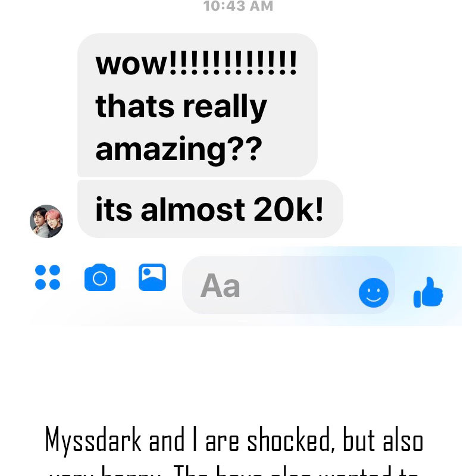
Task: Click the "Aa" placeholder text
Action: click(x=220, y=286)
